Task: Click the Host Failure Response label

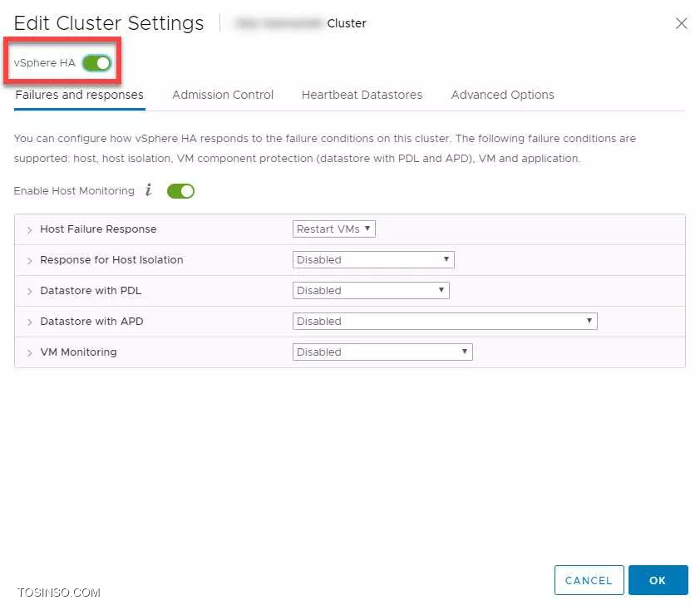Action: pos(98,229)
